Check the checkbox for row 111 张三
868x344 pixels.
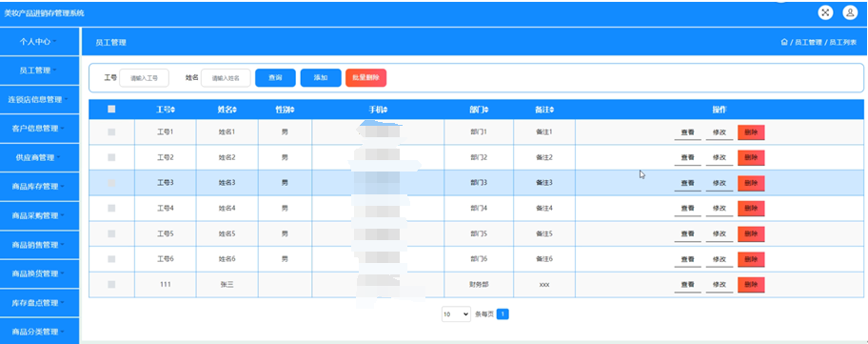click(x=111, y=284)
